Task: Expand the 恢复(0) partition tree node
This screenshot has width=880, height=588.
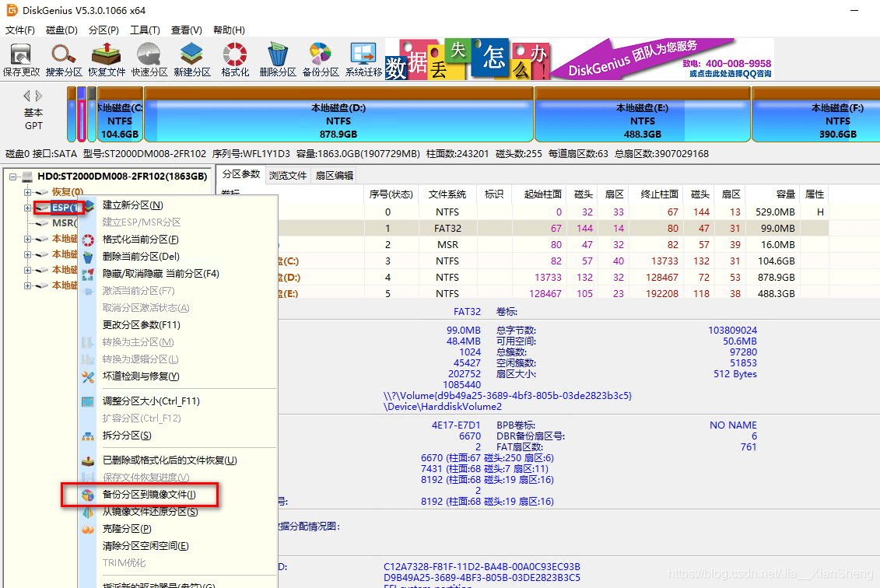Action: 27,192
